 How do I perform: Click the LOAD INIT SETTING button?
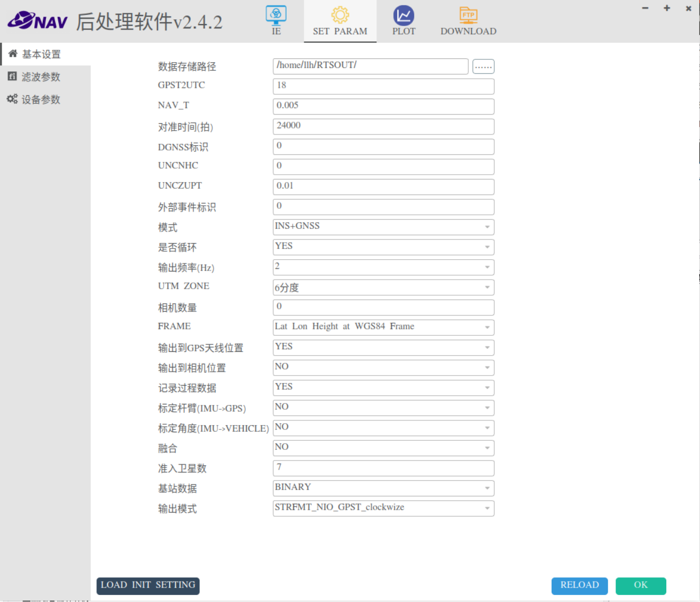coord(147,586)
